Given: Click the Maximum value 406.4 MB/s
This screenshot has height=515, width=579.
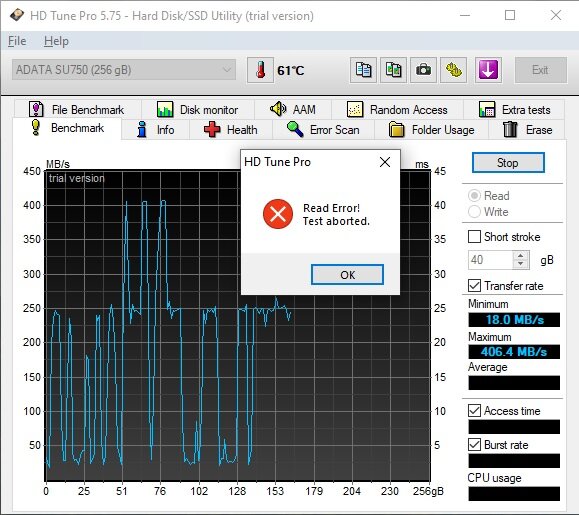Looking at the screenshot, I should point(514,351).
